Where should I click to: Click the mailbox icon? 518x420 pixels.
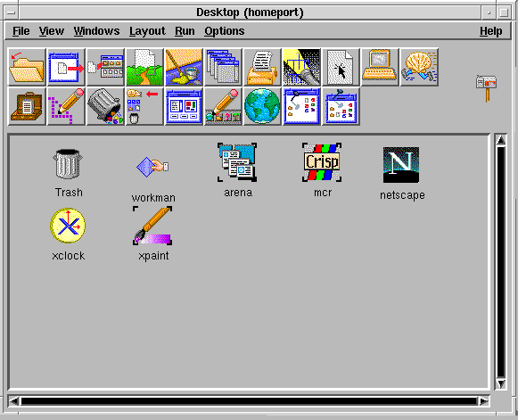coord(486,87)
